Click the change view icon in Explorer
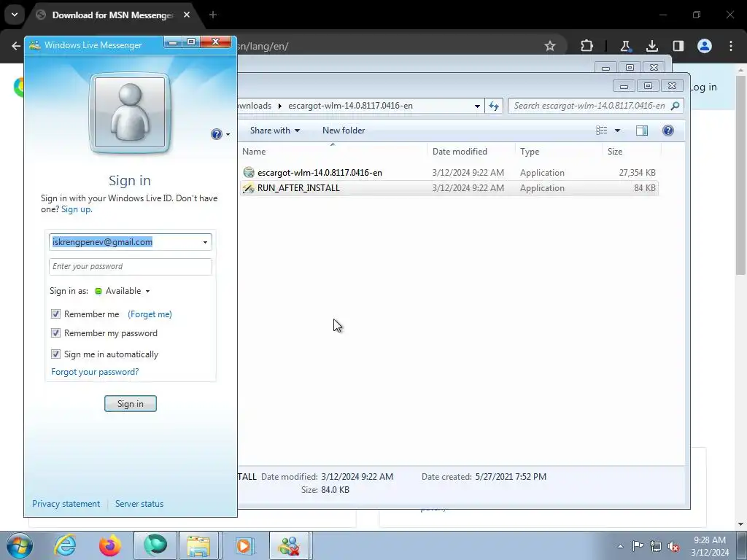The width and height of the screenshot is (747, 560). click(602, 131)
